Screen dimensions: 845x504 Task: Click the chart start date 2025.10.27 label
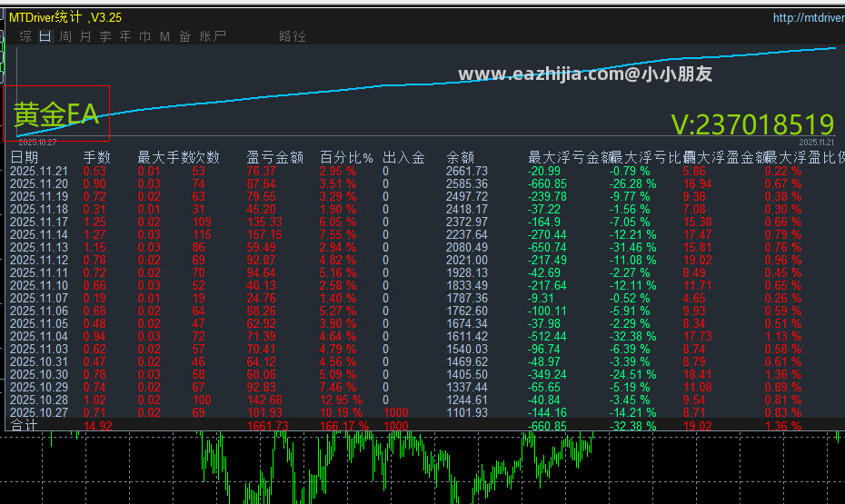click(37, 143)
